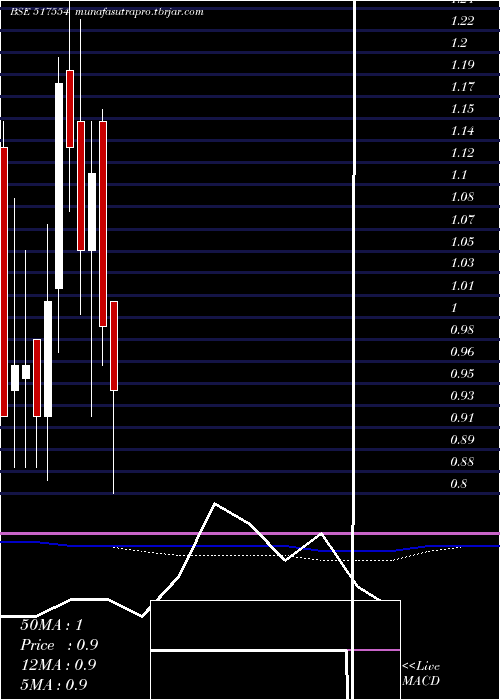Screen dimensions: 500x700
Task: Click the 12MA : 0.9 indicator value
Action: 58,665
